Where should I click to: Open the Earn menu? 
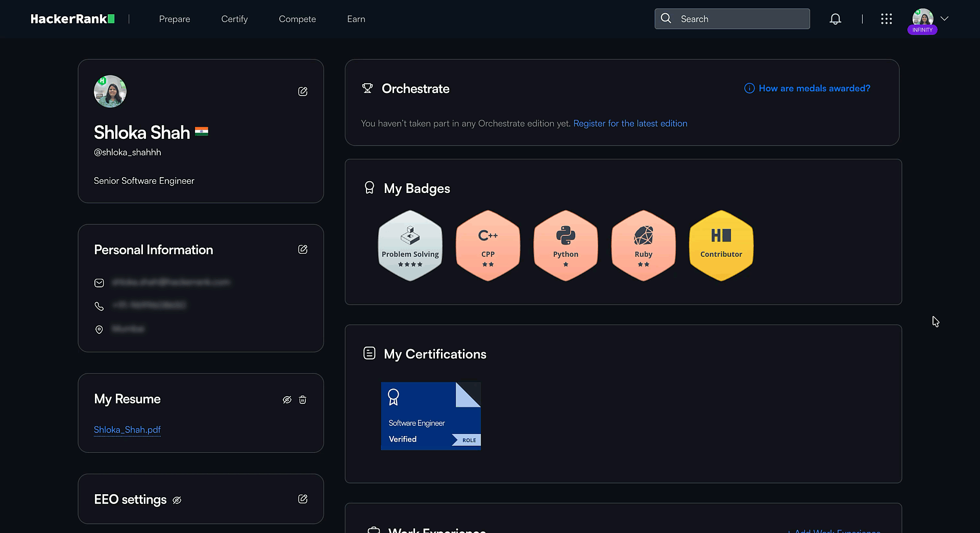[x=356, y=19]
